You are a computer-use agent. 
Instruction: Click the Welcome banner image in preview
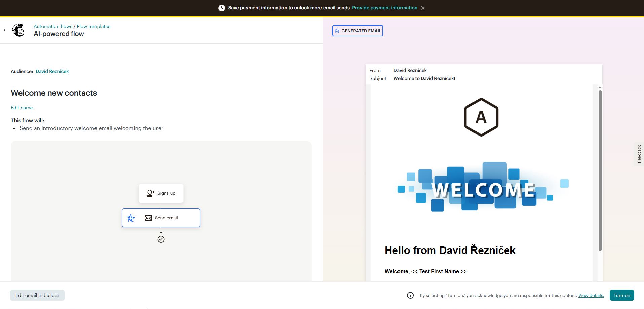pyautogui.click(x=483, y=187)
